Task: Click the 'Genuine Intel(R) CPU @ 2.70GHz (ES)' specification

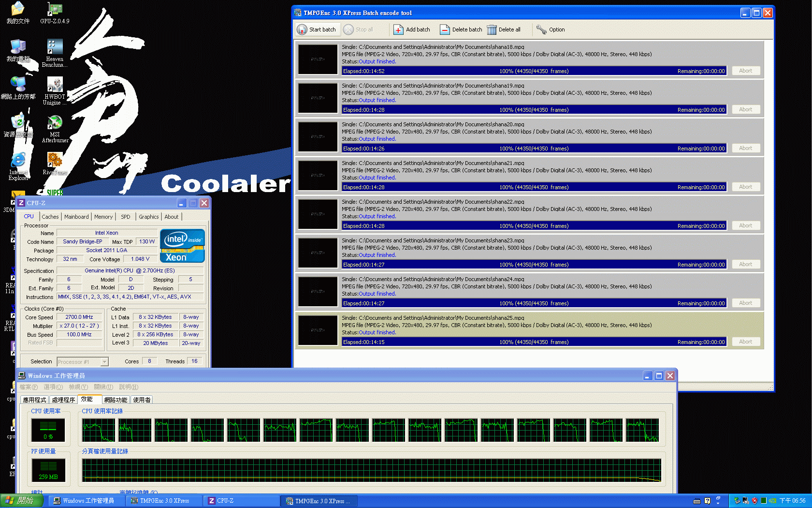Action: 130,270
